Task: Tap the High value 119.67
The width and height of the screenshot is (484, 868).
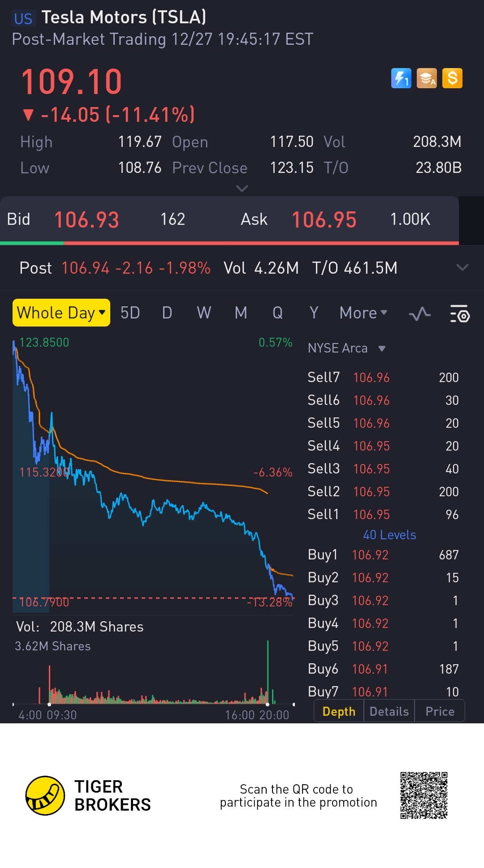Action: click(x=139, y=142)
